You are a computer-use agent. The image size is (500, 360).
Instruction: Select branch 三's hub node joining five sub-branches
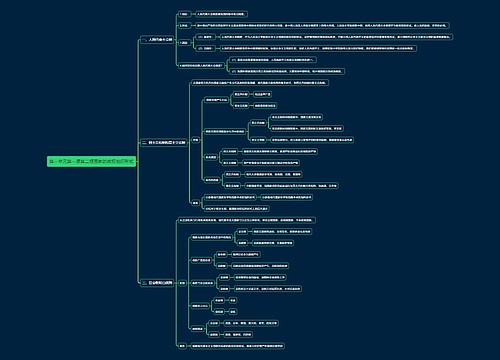[x=182, y=283]
